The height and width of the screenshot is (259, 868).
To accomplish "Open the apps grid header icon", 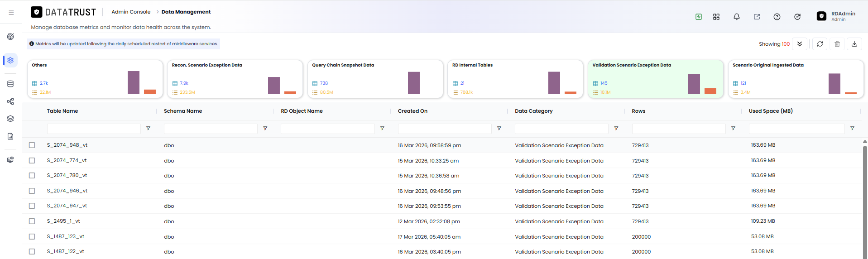I will (716, 17).
